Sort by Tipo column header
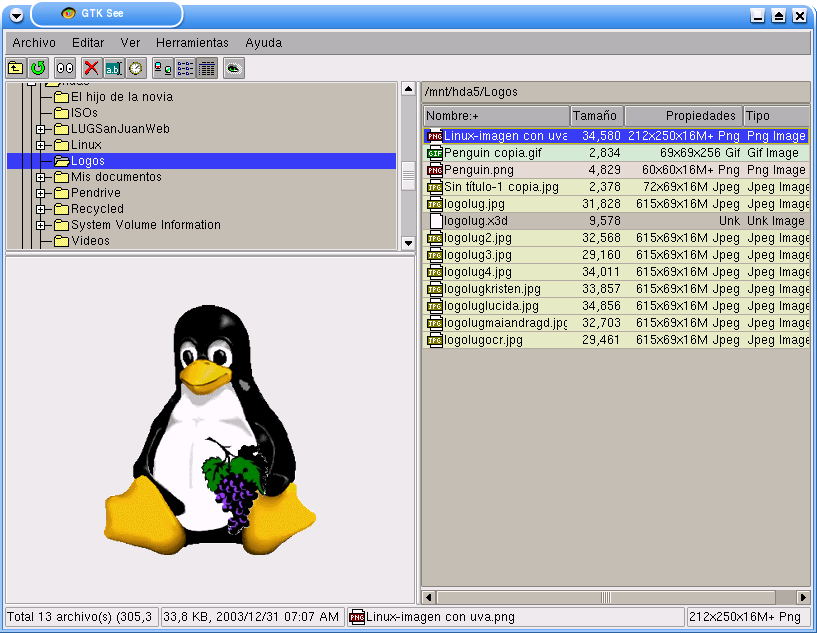Viewport: 817px width, 633px height. click(x=776, y=116)
